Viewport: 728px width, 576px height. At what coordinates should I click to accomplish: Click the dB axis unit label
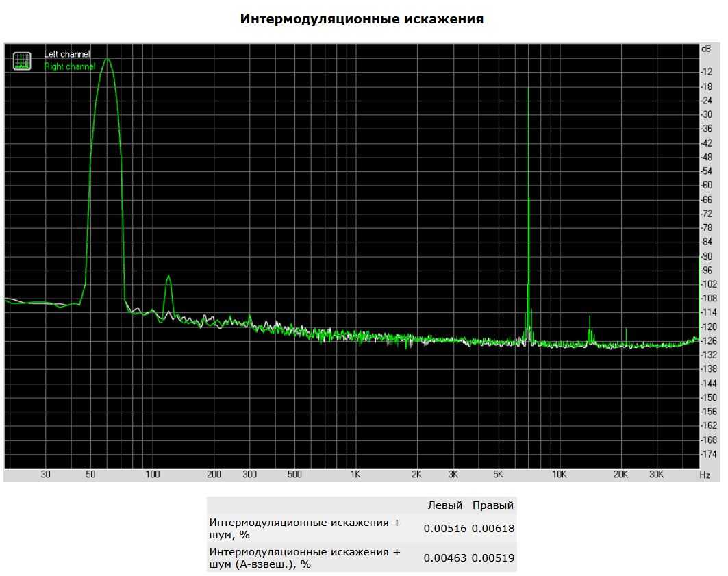pyautogui.click(x=705, y=49)
